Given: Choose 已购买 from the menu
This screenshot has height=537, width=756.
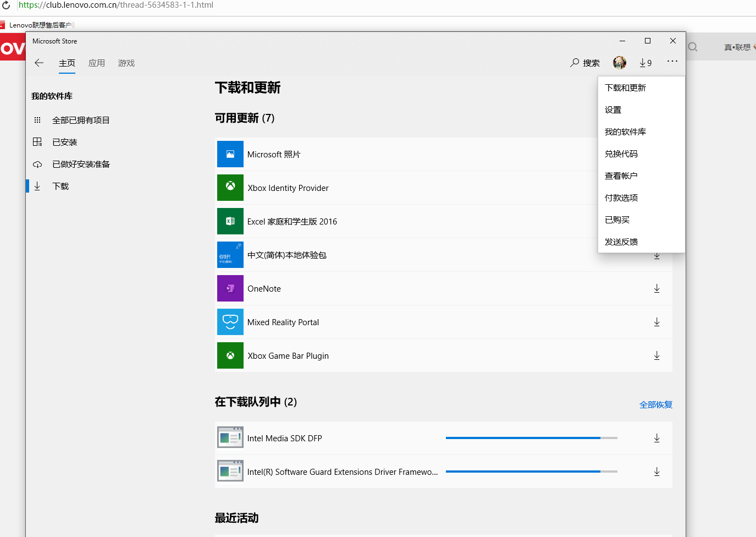Looking at the screenshot, I should coord(642,220).
